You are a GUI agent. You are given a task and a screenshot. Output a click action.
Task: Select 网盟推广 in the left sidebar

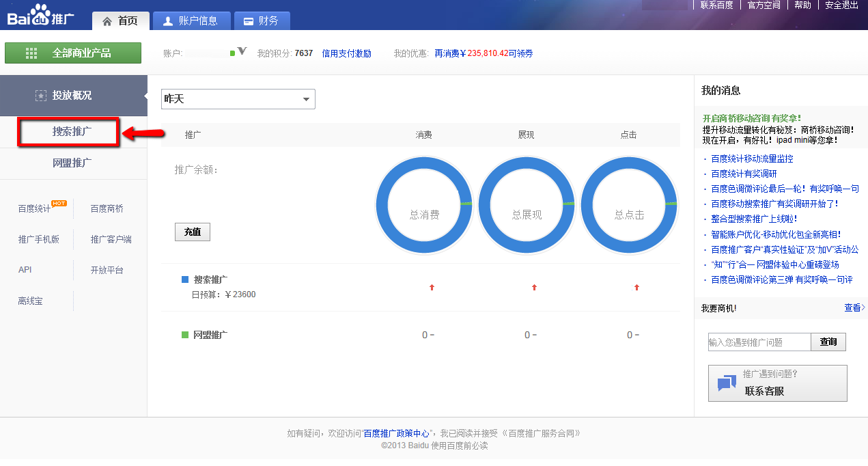click(x=72, y=163)
